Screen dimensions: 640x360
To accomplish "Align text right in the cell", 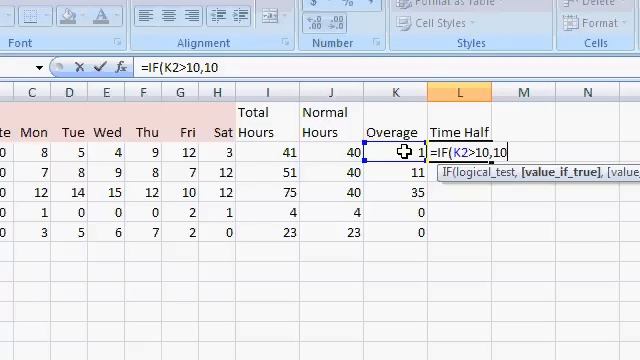I will [191, 16].
